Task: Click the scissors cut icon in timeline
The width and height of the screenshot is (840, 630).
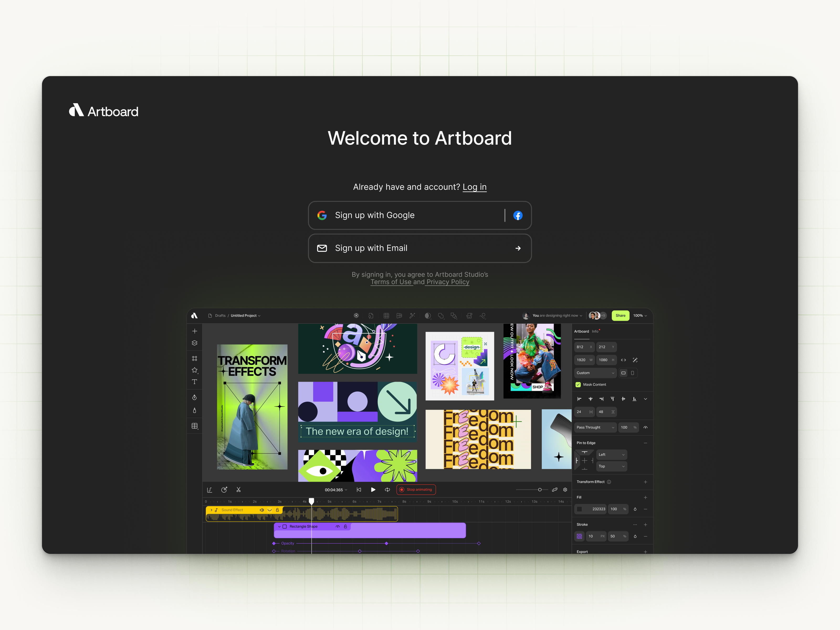Action: (238, 490)
